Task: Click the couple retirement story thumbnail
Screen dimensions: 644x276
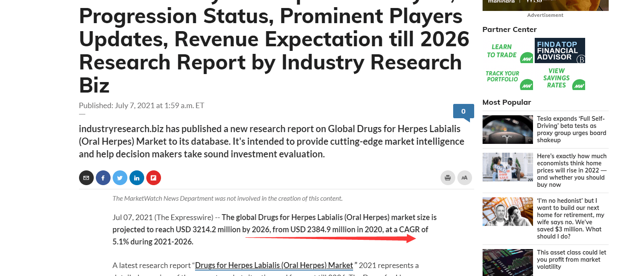Action: click(508, 212)
